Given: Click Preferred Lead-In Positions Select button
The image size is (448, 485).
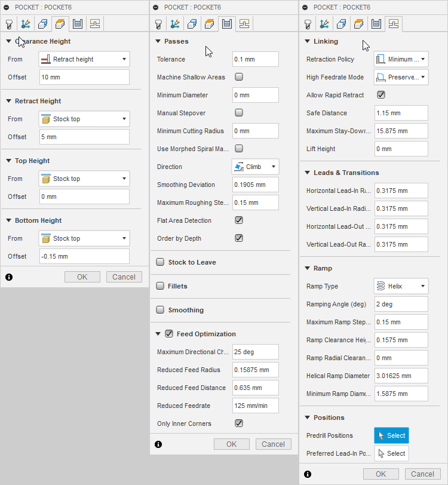Looking at the screenshot, I should click(x=391, y=453).
